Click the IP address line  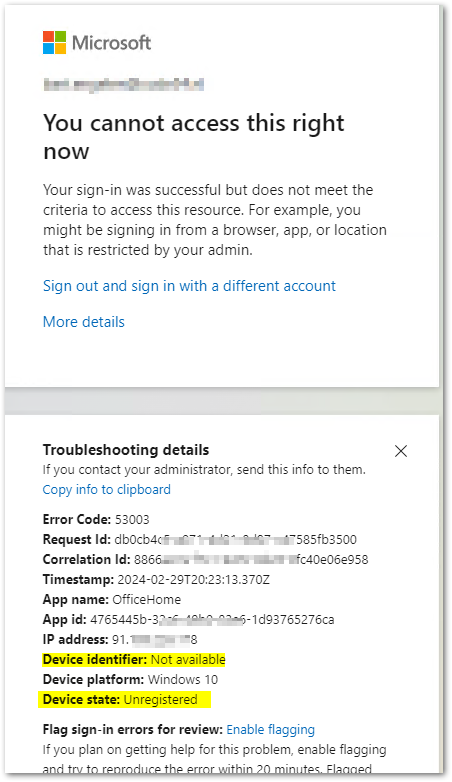(x=120, y=639)
